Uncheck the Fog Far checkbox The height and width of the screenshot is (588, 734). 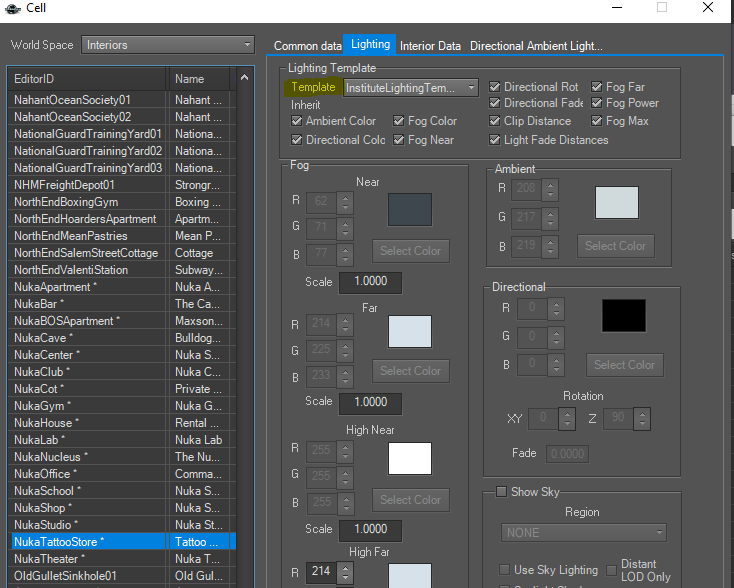tap(596, 87)
